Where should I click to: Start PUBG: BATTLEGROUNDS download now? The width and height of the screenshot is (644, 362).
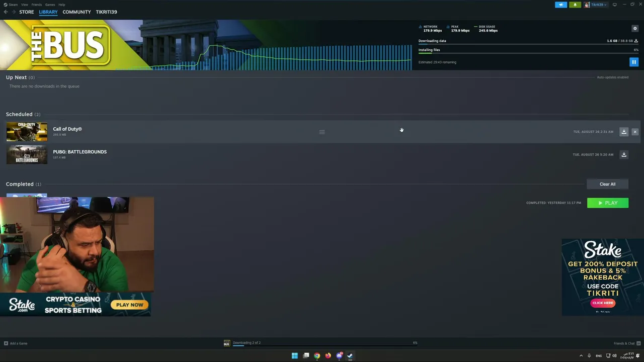point(624,154)
